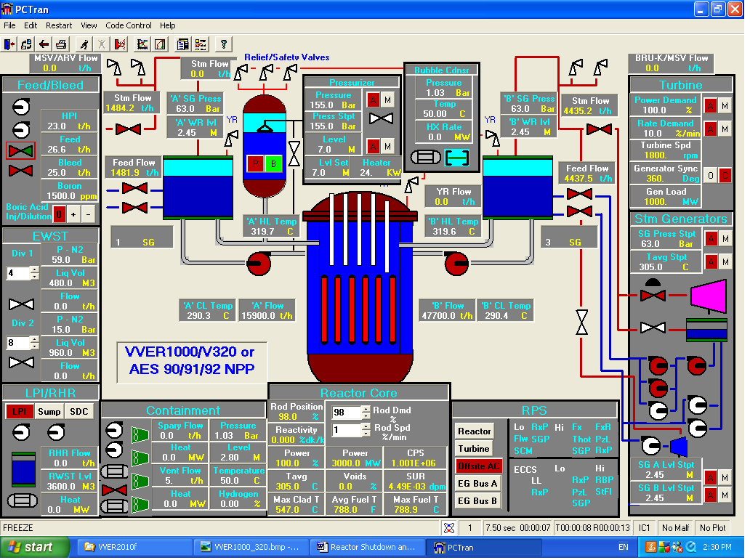
Task: Click the Sump button
Action: pyautogui.click(x=49, y=411)
